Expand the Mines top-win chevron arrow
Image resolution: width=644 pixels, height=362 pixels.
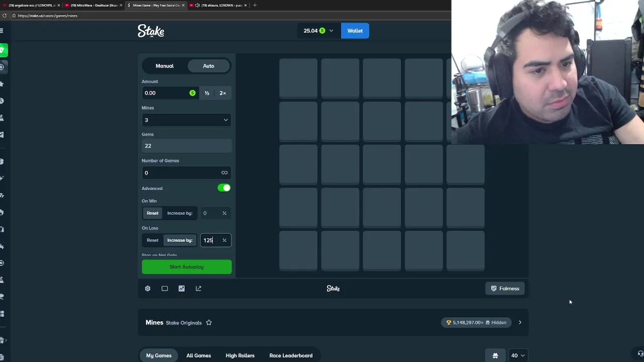click(x=520, y=323)
